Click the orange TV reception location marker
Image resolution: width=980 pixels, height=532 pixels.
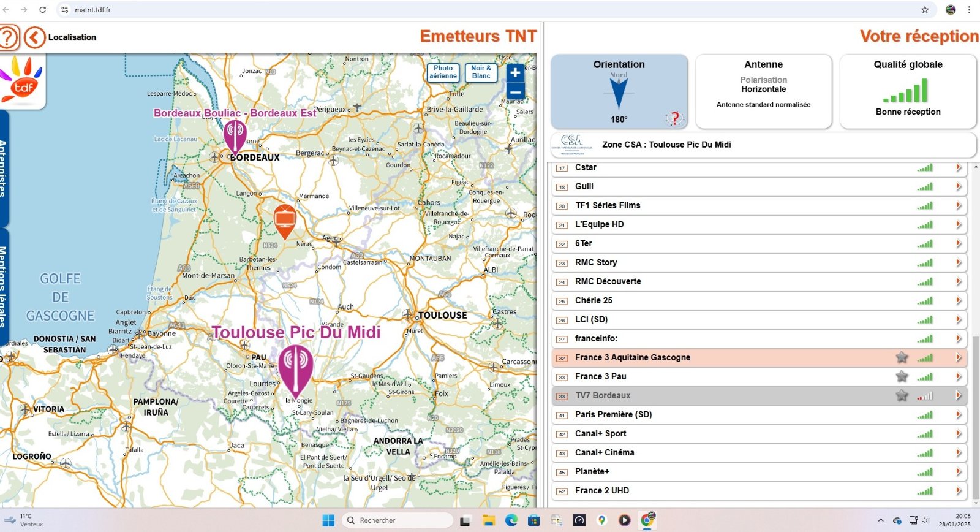click(285, 220)
